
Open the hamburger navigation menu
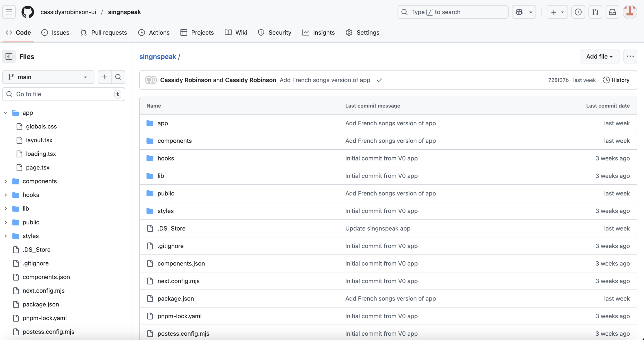(x=9, y=12)
